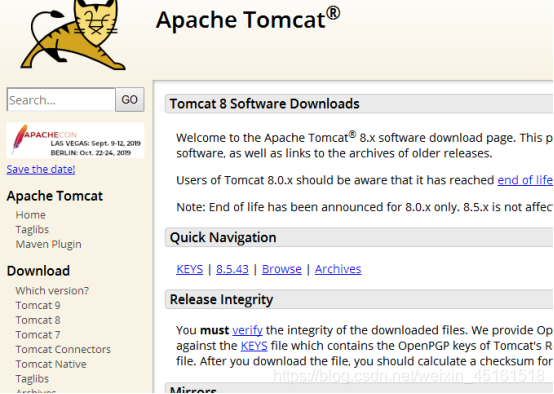Go to Tomcat 7 downloads
Image resolution: width=554 pixels, height=394 pixels.
tap(38, 335)
